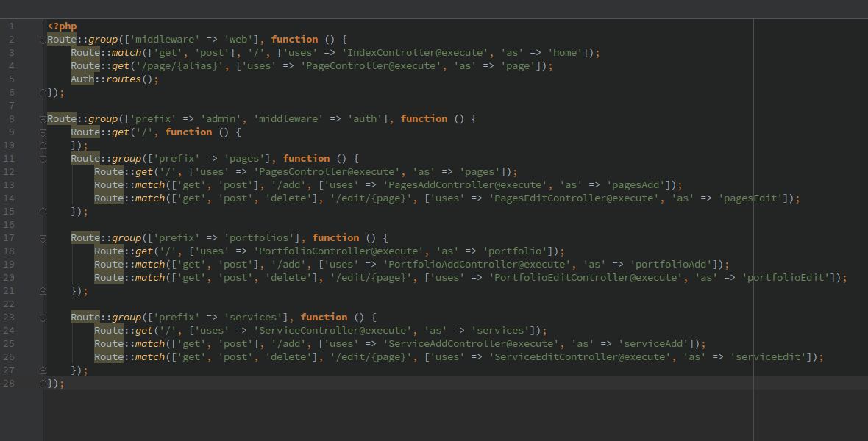The height and width of the screenshot is (441, 868).
Task: Click 'serviceEdit' route name
Action: [768, 357]
